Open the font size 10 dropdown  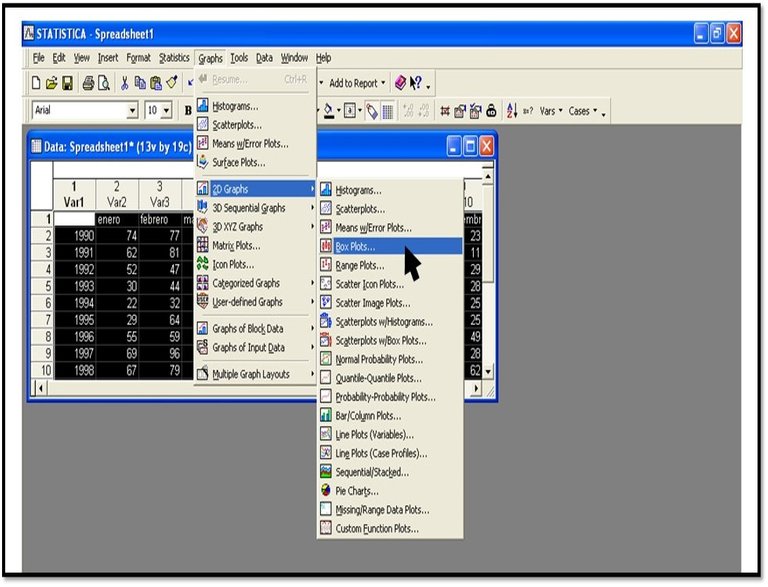point(167,111)
